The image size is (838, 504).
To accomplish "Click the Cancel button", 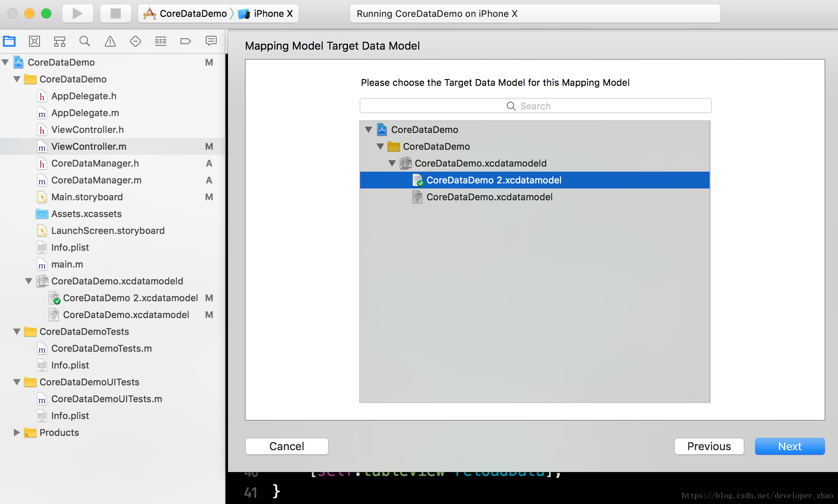I will click(286, 446).
